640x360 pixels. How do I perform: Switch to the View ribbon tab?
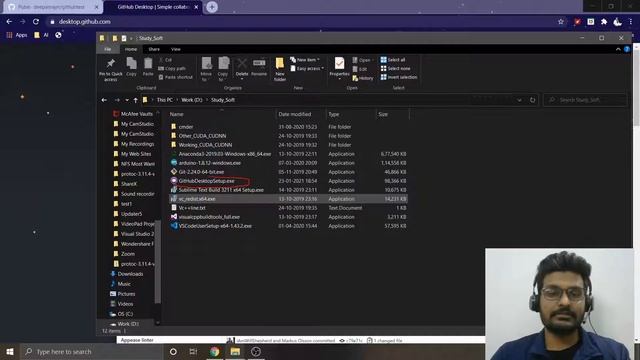click(176, 49)
